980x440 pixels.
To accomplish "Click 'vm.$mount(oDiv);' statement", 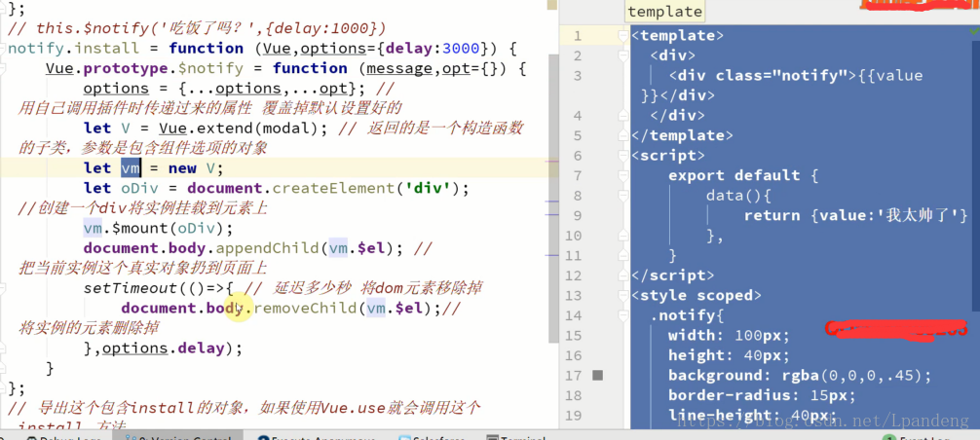I will tap(158, 228).
